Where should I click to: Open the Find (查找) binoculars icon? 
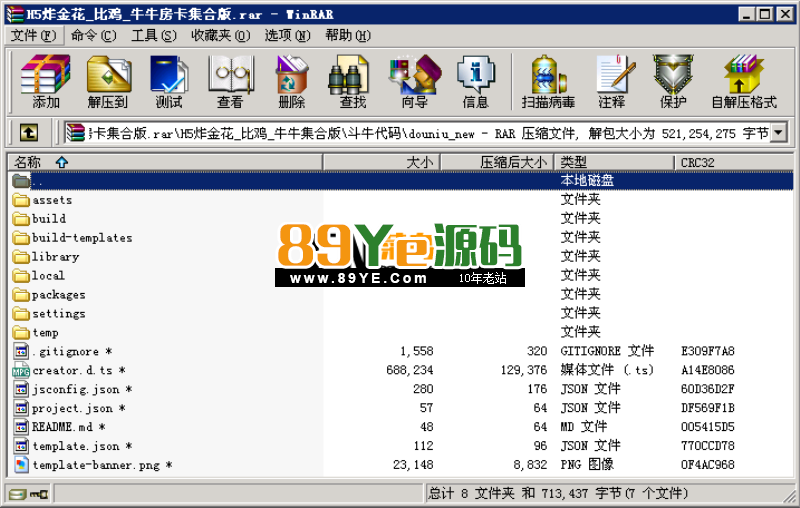point(352,81)
